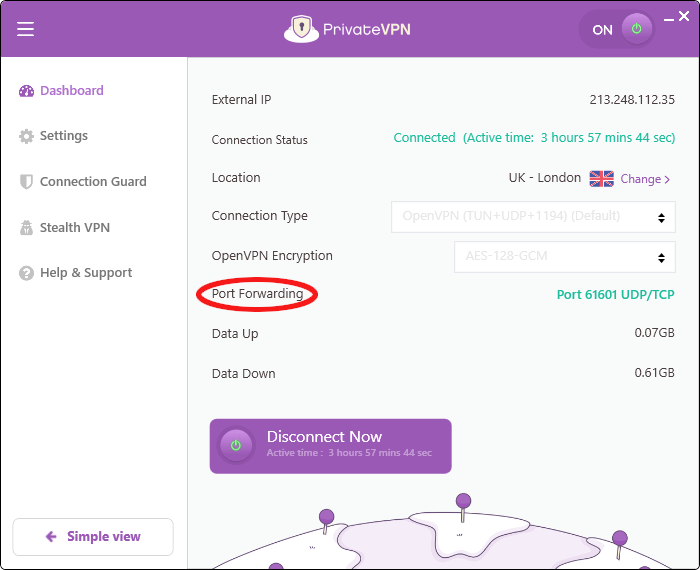This screenshot has height=570, width=700.
Task: Click the UK flag icon
Action: click(x=601, y=179)
